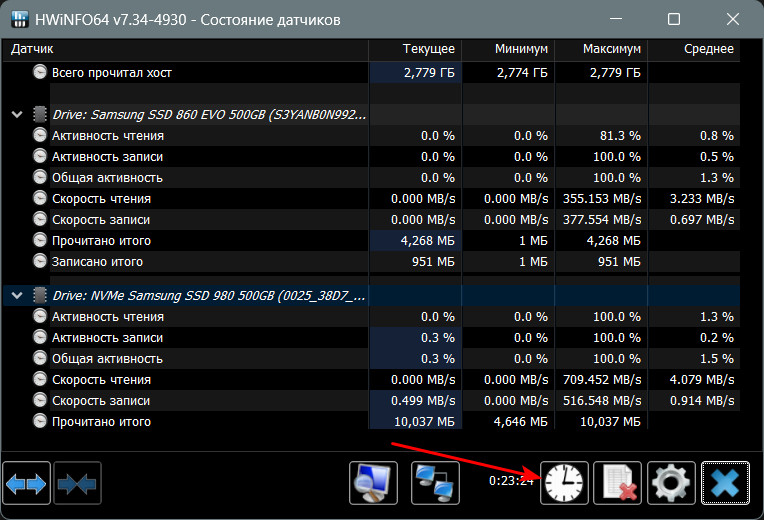Open the remote computers network icon
This screenshot has height=520, width=764.
[x=435, y=483]
